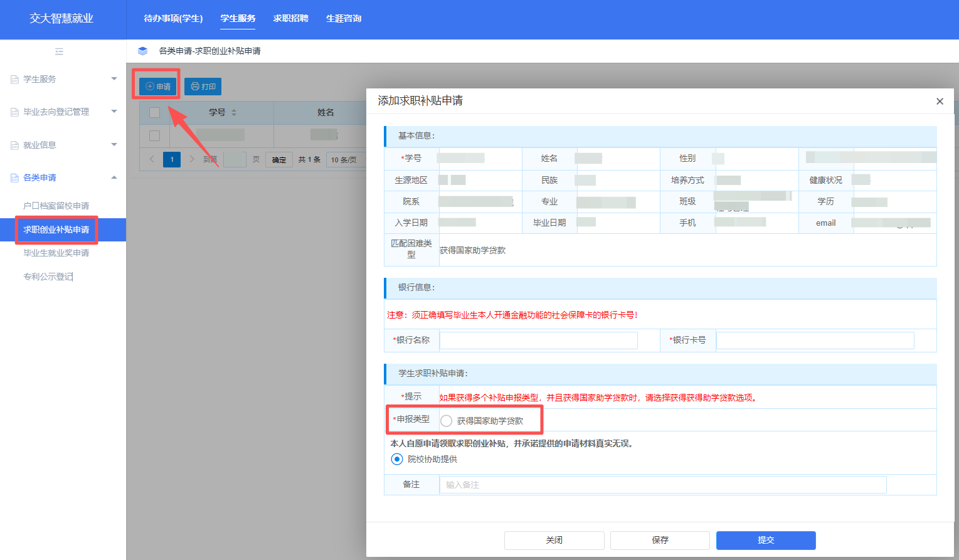Click the 申请 add application button
This screenshot has height=560, width=959.
pyautogui.click(x=158, y=87)
